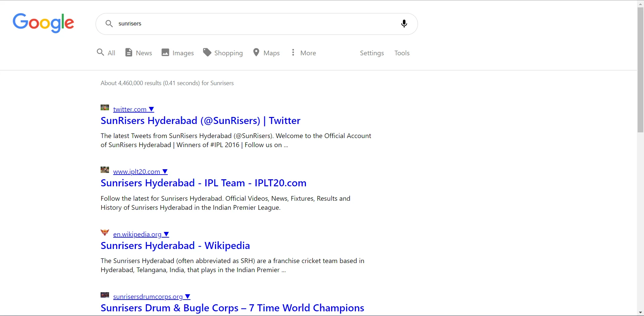Click the iplt20.com result favicon
Screen dimensions: 644x316
click(105, 170)
